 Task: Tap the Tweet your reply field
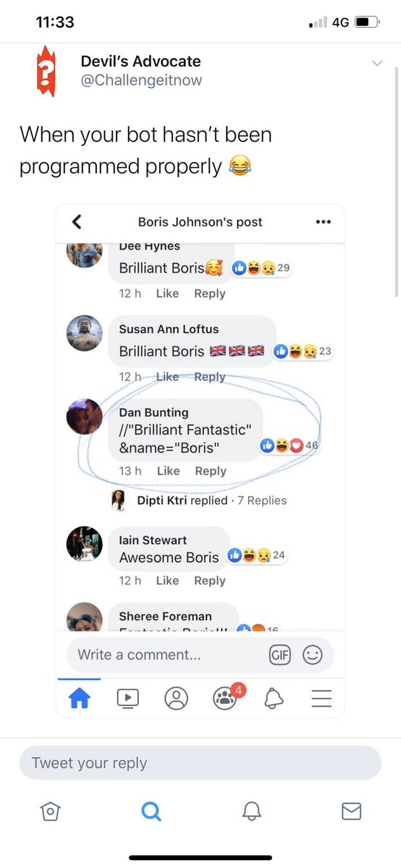[x=200, y=763]
